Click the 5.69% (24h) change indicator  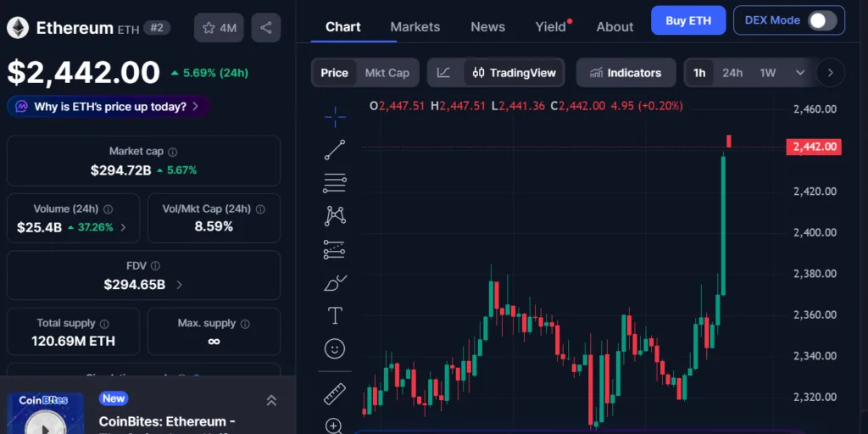click(209, 73)
